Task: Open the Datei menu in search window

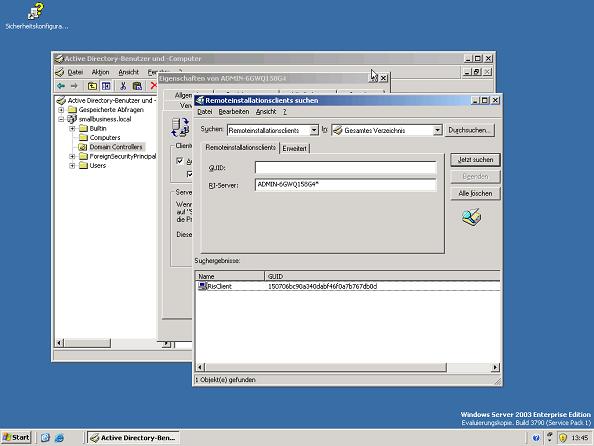Action: (205, 111)
